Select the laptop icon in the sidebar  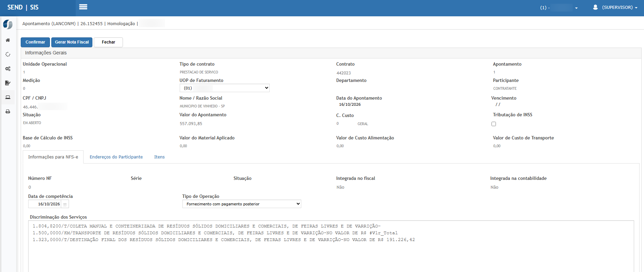(x=8, y=97)
